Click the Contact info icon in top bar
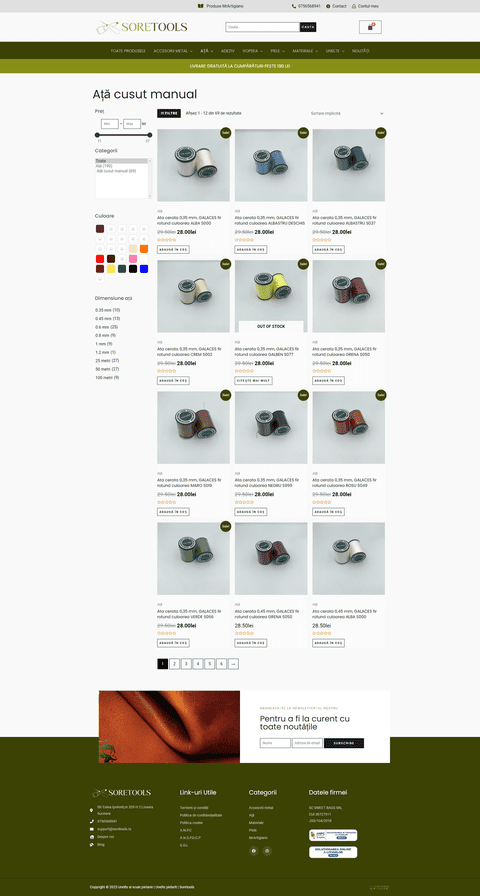Viewport: 480px width, 896px height. [328, 6]
